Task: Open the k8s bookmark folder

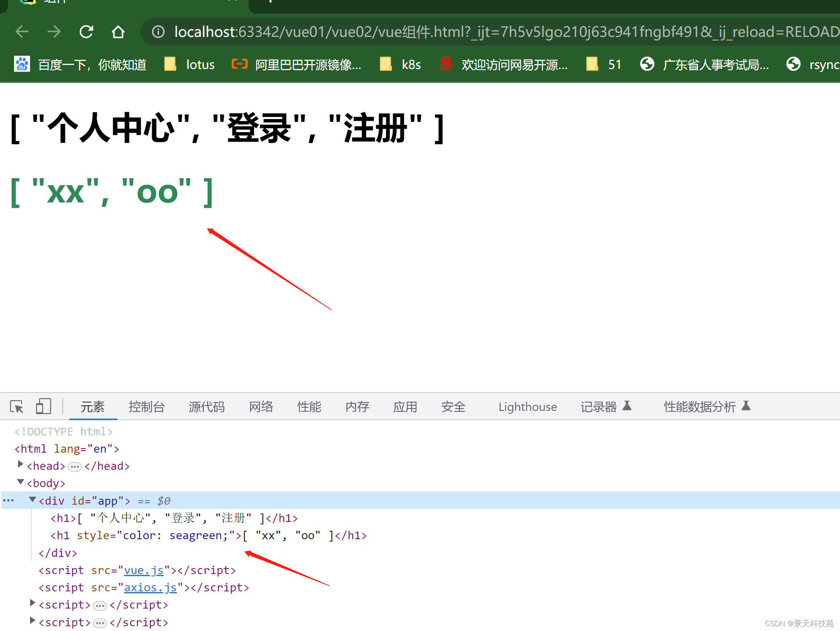Action: (x=400, y=64)
